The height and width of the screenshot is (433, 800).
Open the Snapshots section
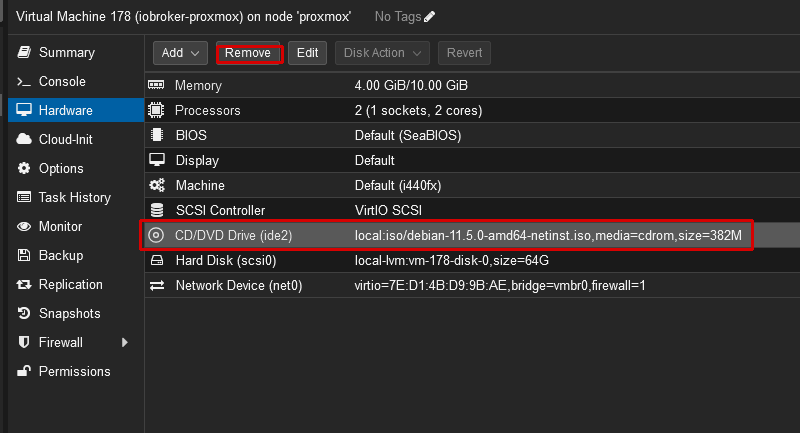coord(69,313)
